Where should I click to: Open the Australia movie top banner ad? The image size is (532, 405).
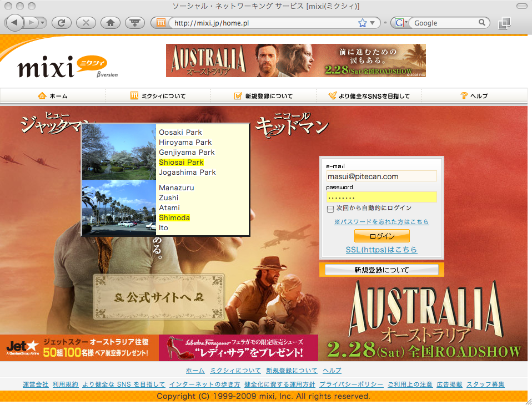coord(296,60)
